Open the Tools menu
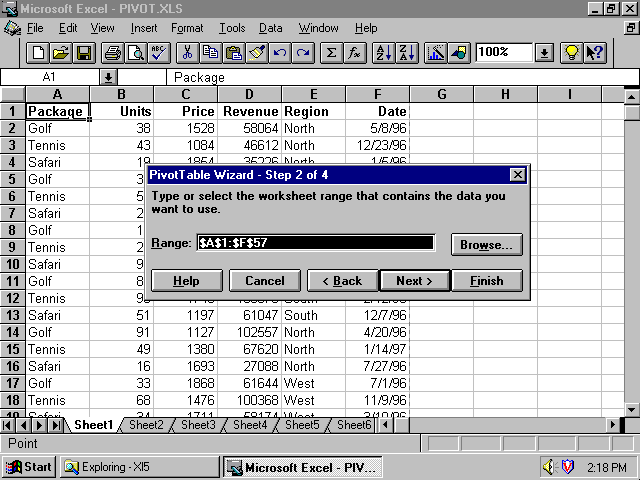The image size is (640, 480). pos(232,28)
